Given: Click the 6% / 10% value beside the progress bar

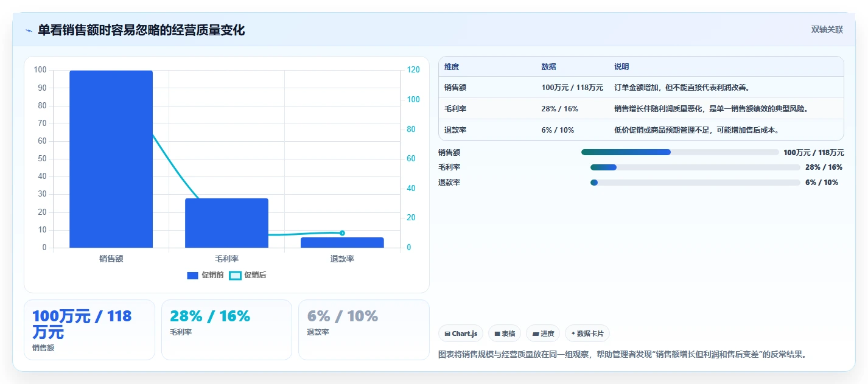Looking at the screenshot, I should coord(822,183).
